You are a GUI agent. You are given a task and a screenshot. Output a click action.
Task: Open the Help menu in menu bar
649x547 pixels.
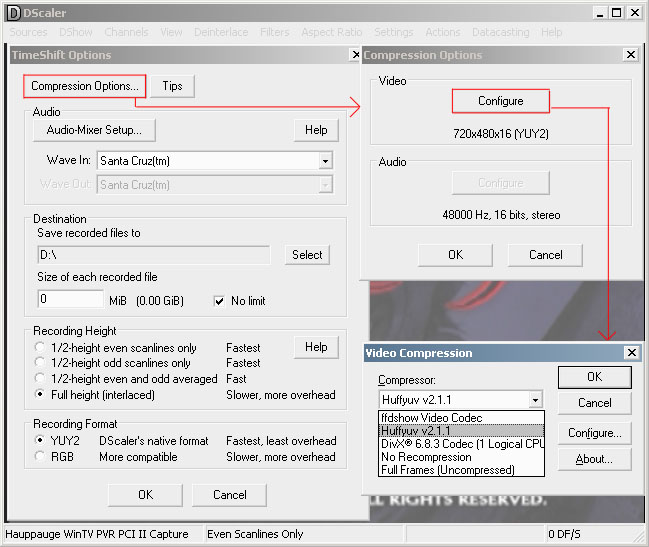[x=551, y=32]
